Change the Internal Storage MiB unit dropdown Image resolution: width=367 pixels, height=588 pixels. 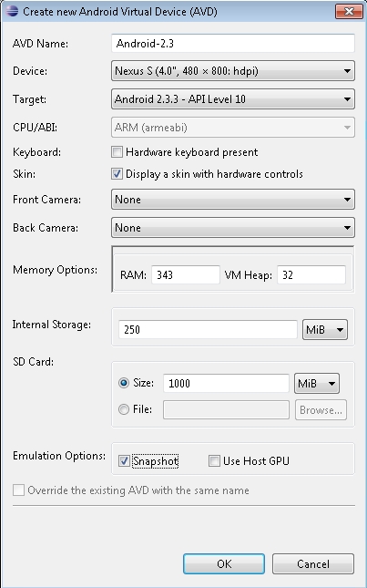325,330
